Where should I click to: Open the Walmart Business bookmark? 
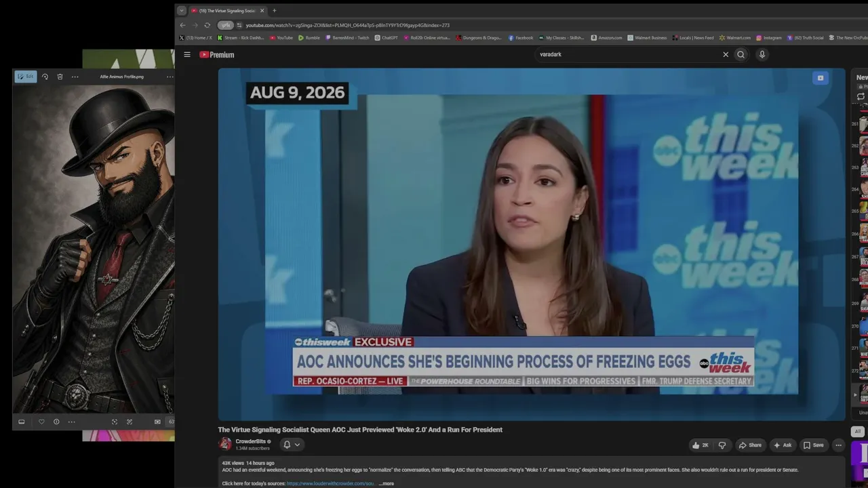click(647, 38)
